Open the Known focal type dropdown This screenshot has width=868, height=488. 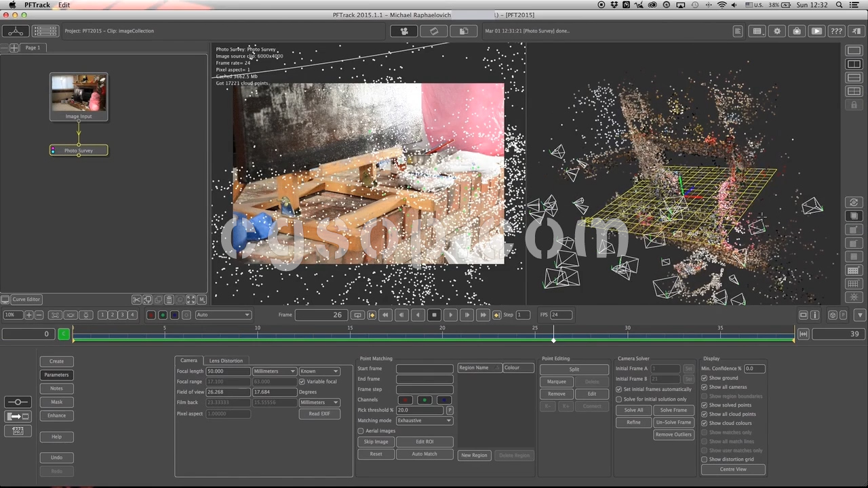point(319,371)
